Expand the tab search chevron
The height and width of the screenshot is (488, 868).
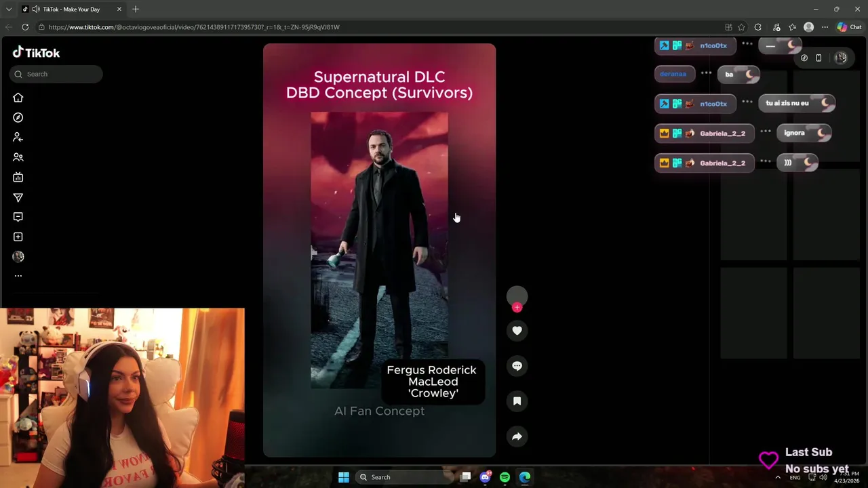(9, 9)
